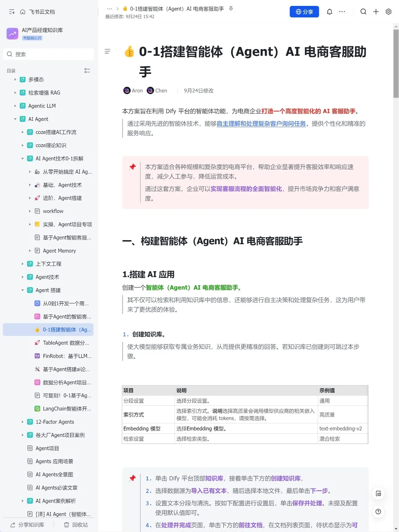399x532 pixels.
Task: Open the Agents 应用场景 page
Action: click(54, 461)
